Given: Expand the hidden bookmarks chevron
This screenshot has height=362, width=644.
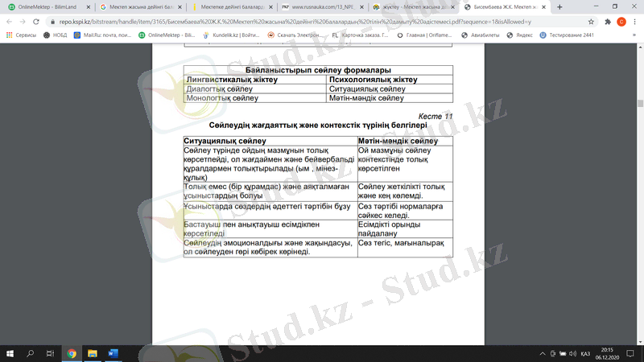Looking at the screenshot, I should coord(634,35).
